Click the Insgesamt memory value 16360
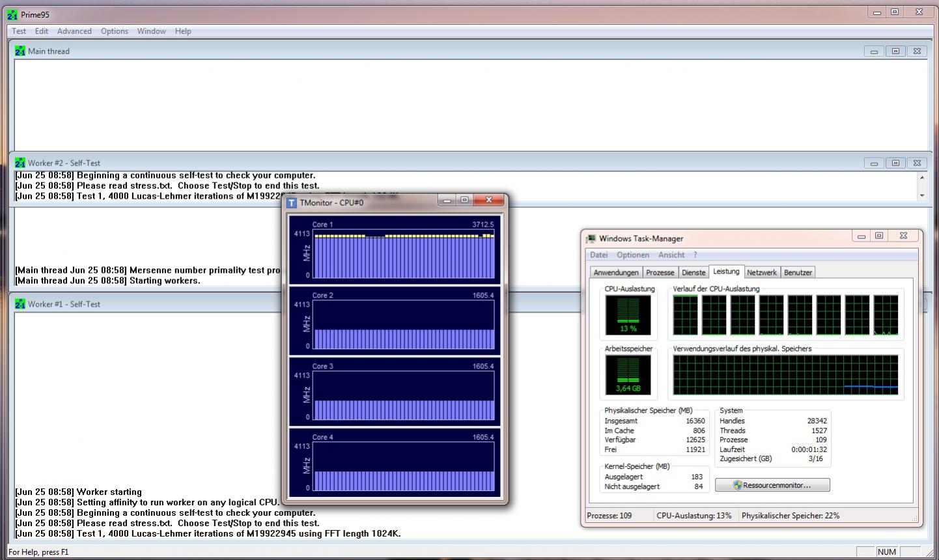The height and width of the screenshot is (560, 939). pyautogui.click(x=695, y=421)
